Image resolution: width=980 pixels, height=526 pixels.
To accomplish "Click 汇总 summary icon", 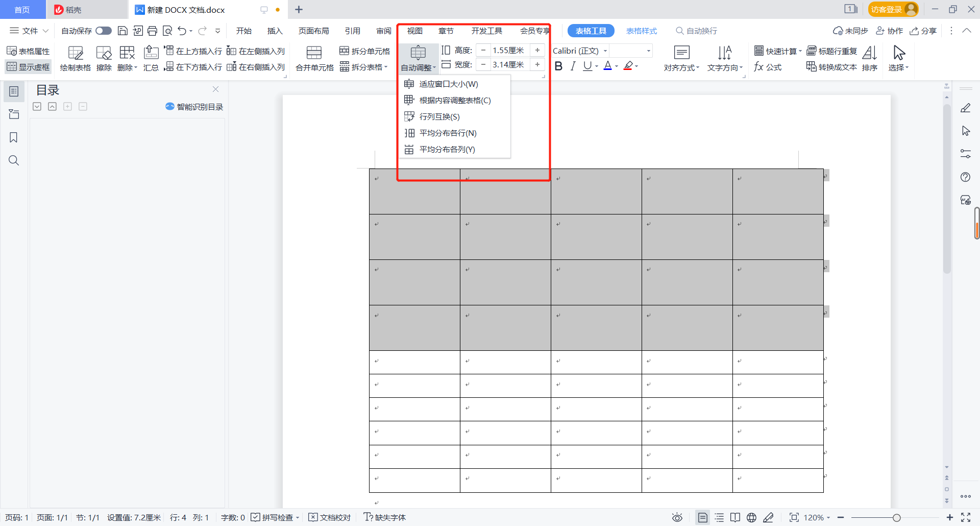I will coord(151,59).
